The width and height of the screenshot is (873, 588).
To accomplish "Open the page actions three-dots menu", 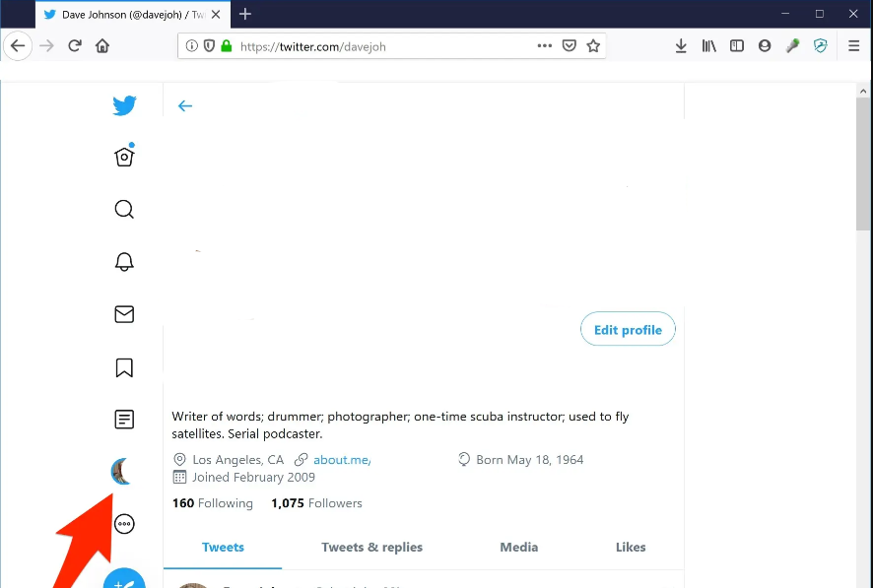I will 545,45.
